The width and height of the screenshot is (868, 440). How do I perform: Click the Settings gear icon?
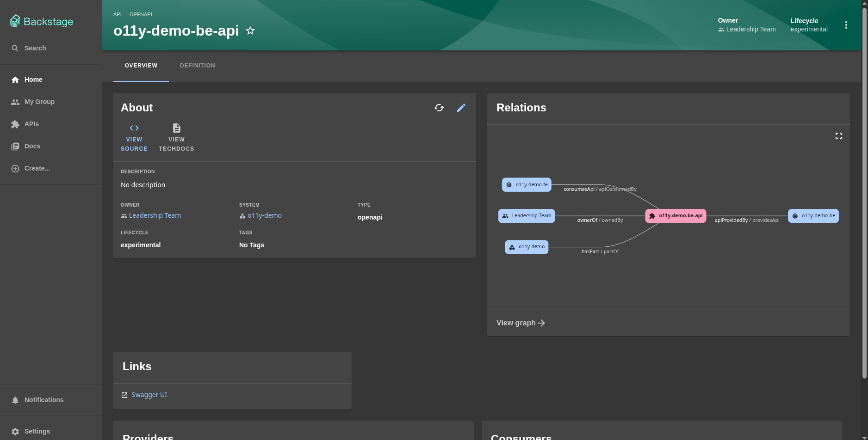15,431
